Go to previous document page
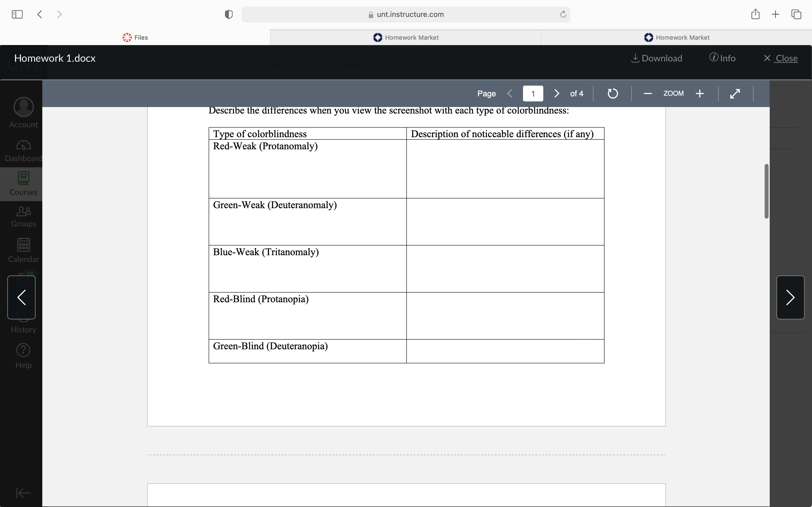The width and height of the screenshot is (812, 507). click(x=510, y=94)
